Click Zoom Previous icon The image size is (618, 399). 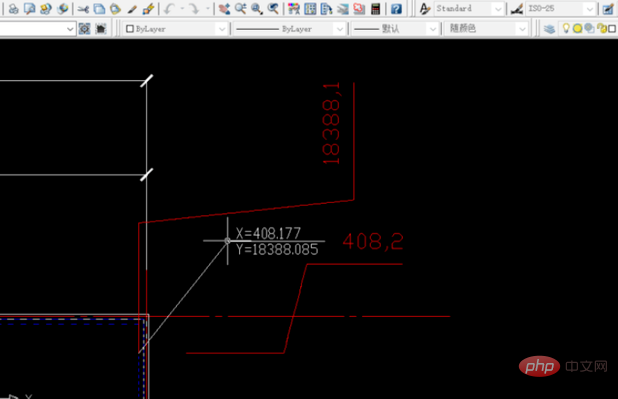point(273,9)
